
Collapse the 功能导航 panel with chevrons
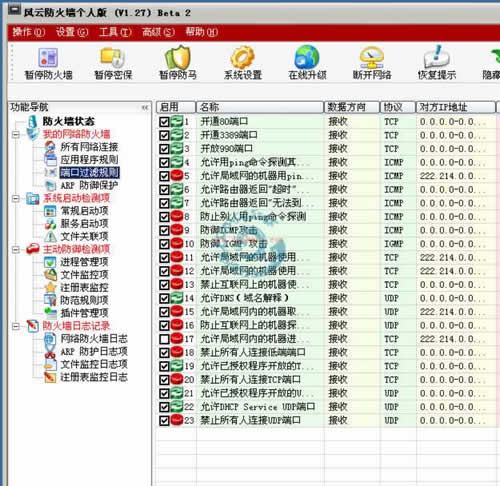[x=145, y=107]
